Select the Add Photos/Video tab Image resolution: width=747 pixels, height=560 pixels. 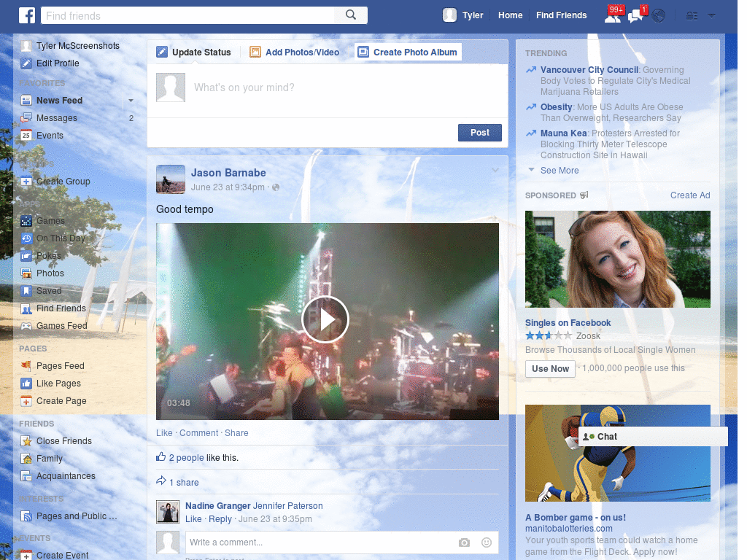(x=295, y=52)
